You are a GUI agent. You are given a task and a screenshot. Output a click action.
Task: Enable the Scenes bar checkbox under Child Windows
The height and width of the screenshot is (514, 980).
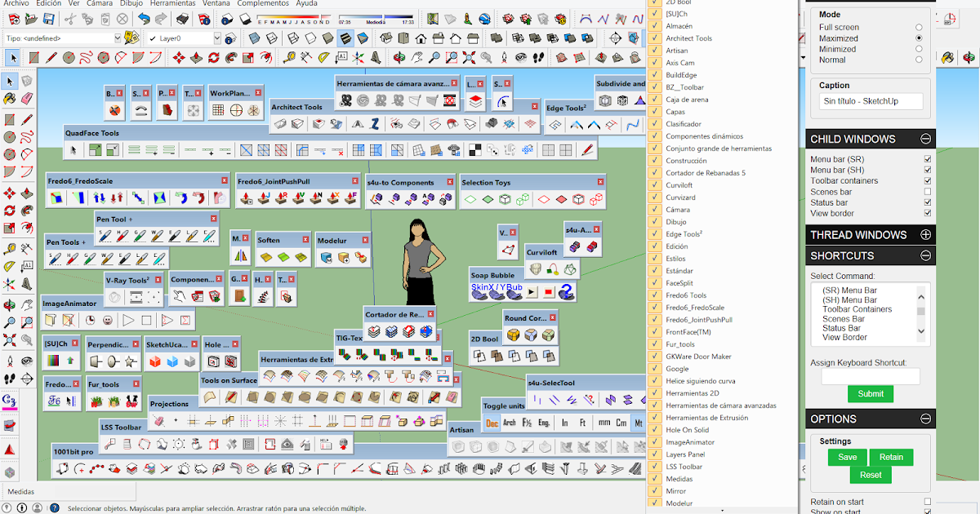tap(929, 191)
